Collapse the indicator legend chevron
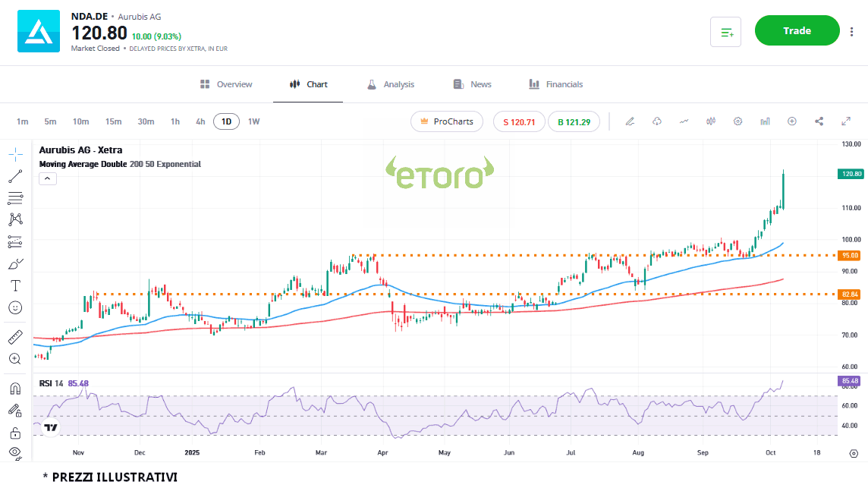This screenshot has width=868, height=485. coord(47,178)
